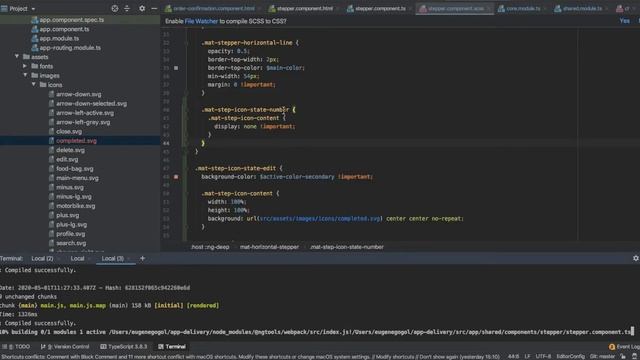Hide the Project tool window with minus icon
The height and width of the screenshot is (360, 640).
click(x=154, y=8)
